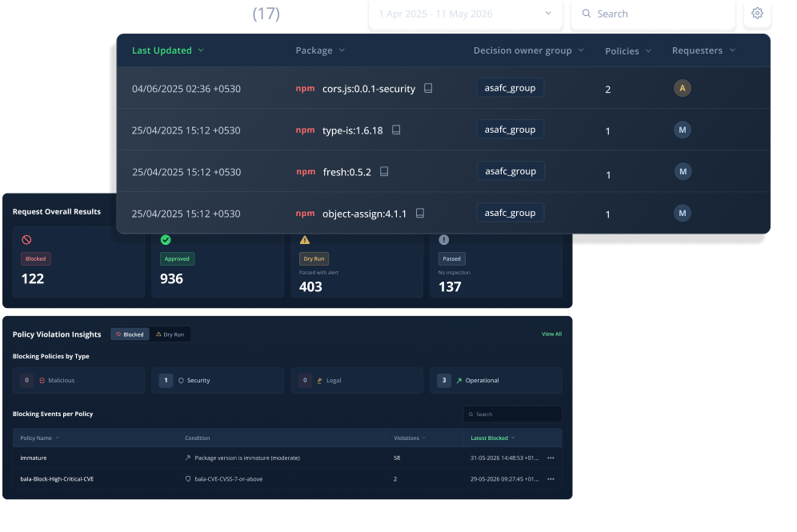Open more options for immature policy

(551, 458)
